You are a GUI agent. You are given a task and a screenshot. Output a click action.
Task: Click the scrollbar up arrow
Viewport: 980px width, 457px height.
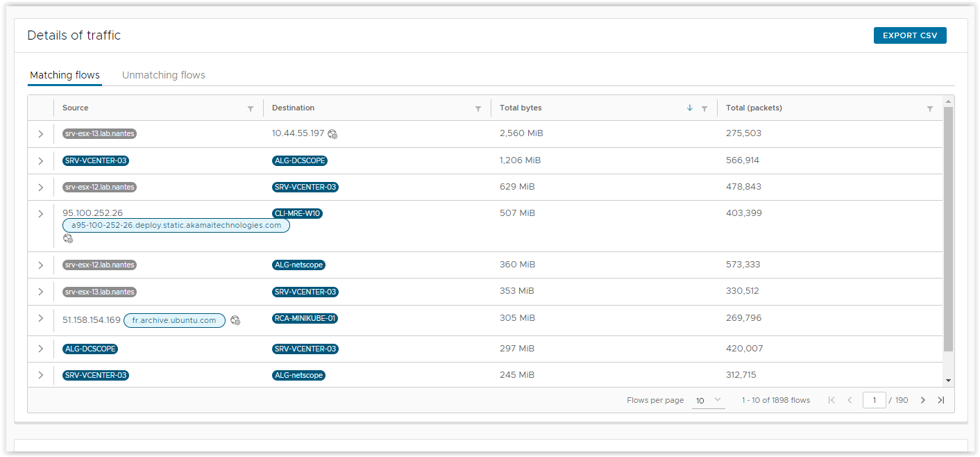point(949,101)
